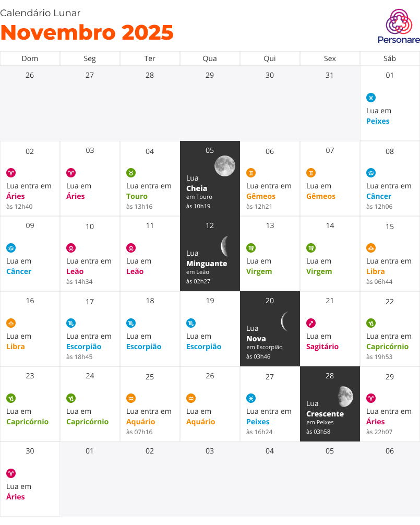Click the waning moon image on day 12
420x525 pixels.
pos(224,246)
